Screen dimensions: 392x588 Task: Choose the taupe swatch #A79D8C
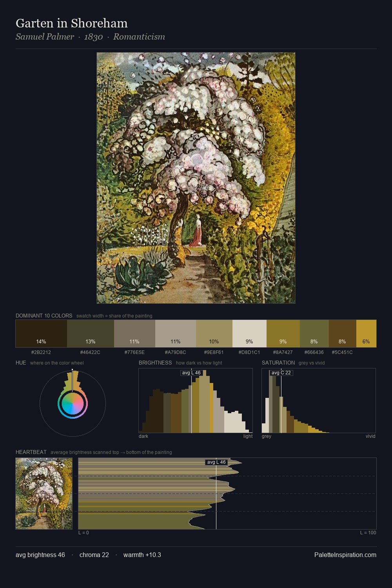[176, 334]
